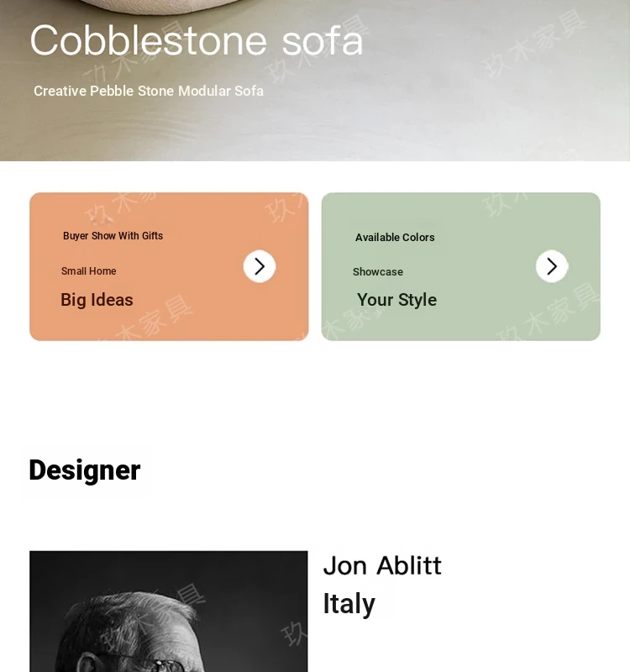
Task: Click the Small Home label
Action: 89,270
